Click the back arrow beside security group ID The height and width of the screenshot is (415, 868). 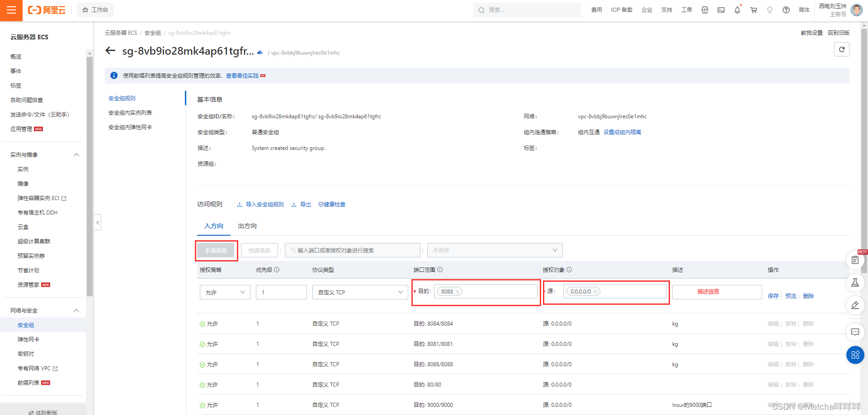coord(110,51)
